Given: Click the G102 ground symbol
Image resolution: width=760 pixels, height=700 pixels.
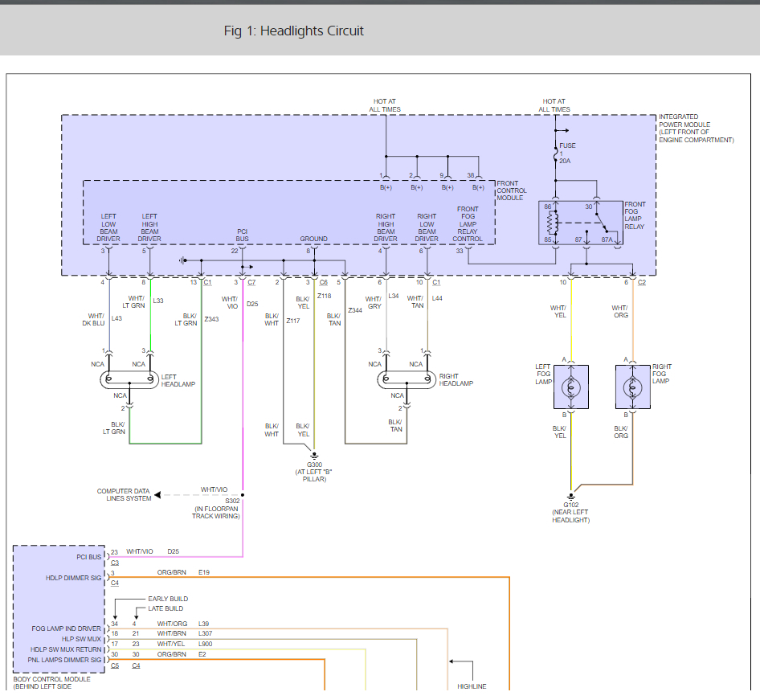Looking at the screenshot, I should click(x=571, y=496).
